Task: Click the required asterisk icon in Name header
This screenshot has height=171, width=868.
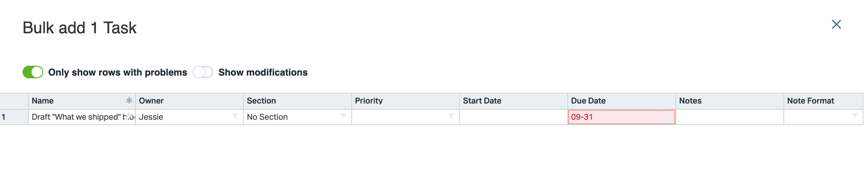Action: (129, 100)
